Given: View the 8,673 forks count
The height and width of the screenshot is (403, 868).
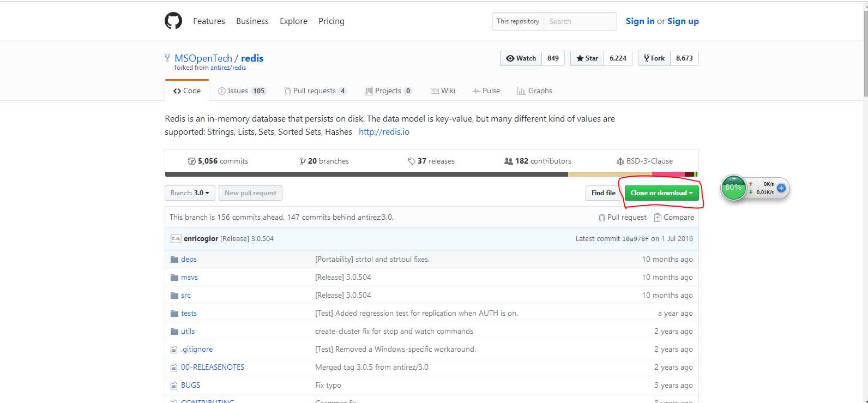Looking at the screenshot, I should click(684, 58).
